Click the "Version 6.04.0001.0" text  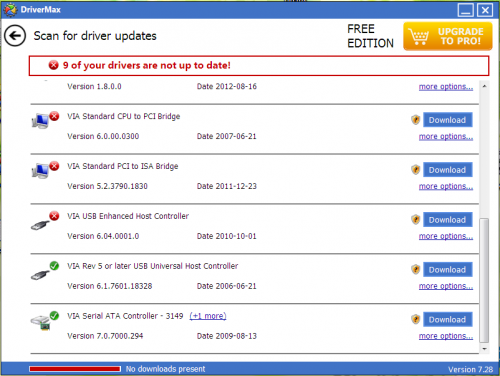point(103,236)
